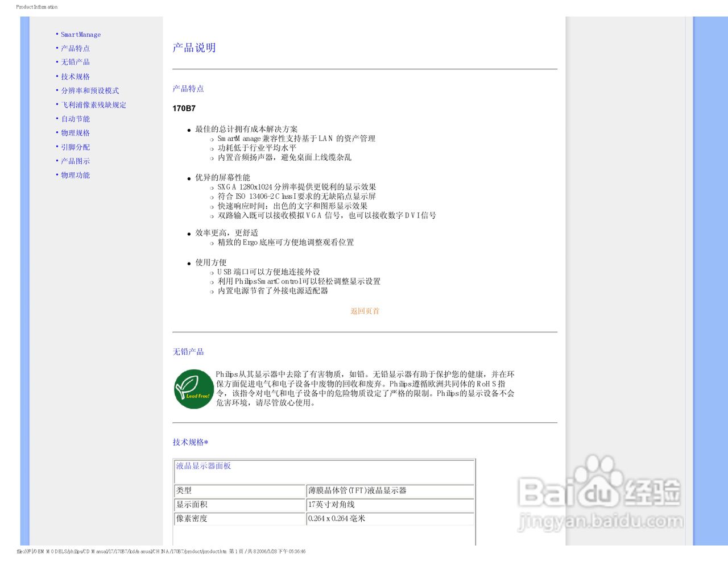Click the 快速响应时间 feature line
Image resolution: width=728 pixels, height=562 pixels.
292,206
